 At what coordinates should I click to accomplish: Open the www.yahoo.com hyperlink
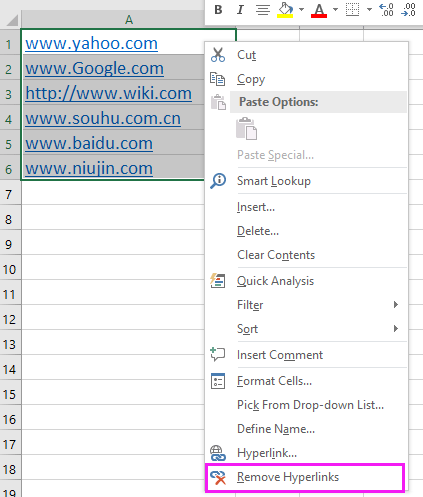coord(91,43)
